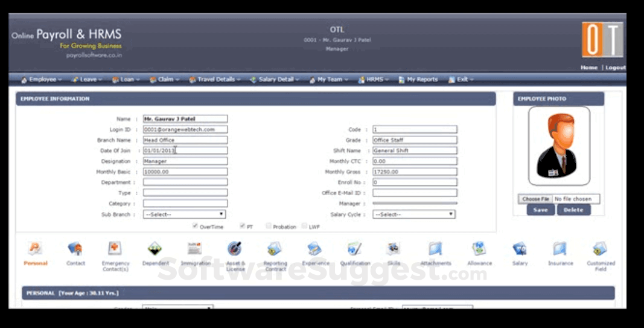Image resolution: width=644 pixels, height=328 pixels.
Task: Enable the Probation checkbox
Action: coord(269,226)
